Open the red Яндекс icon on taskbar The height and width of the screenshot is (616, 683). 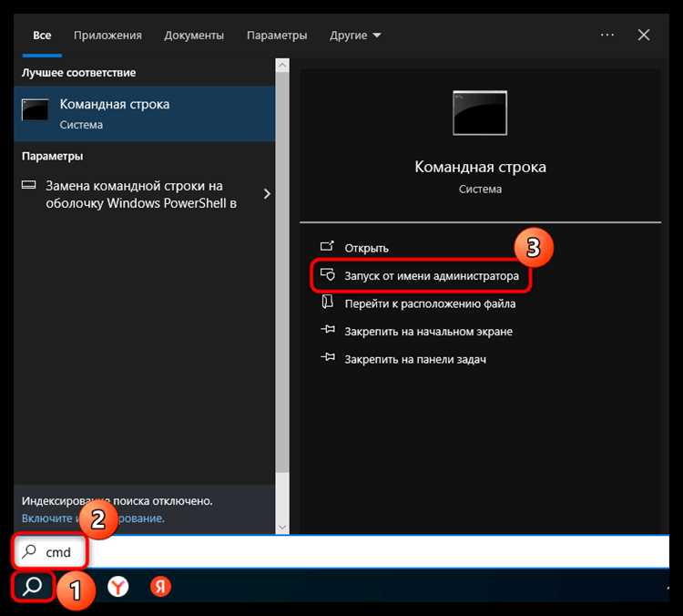coord(160,586)
